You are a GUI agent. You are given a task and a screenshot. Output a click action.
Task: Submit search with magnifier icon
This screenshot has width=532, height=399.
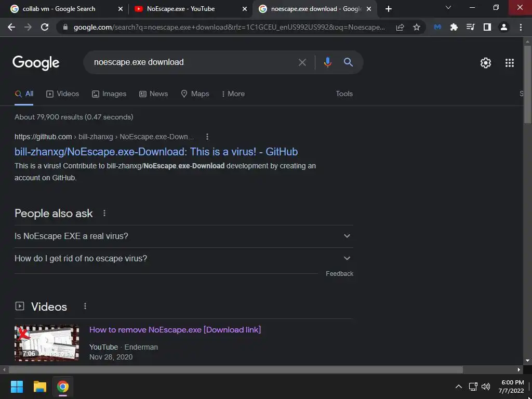(x=348, y=62)
